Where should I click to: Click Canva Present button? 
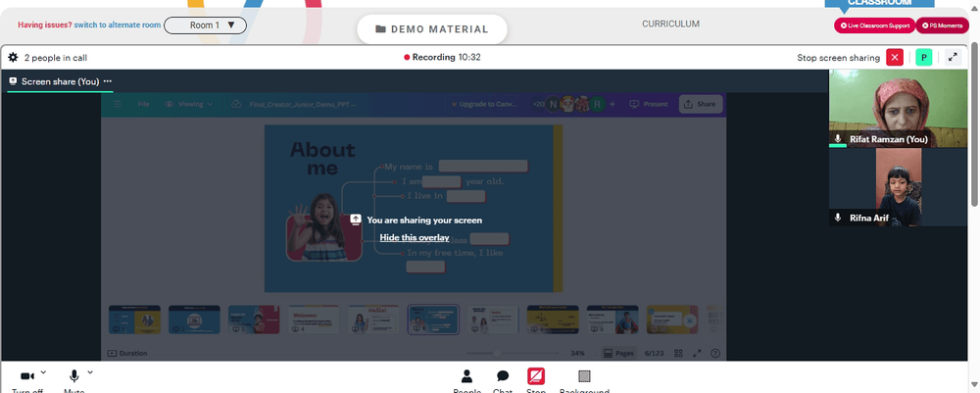(649, 104)
